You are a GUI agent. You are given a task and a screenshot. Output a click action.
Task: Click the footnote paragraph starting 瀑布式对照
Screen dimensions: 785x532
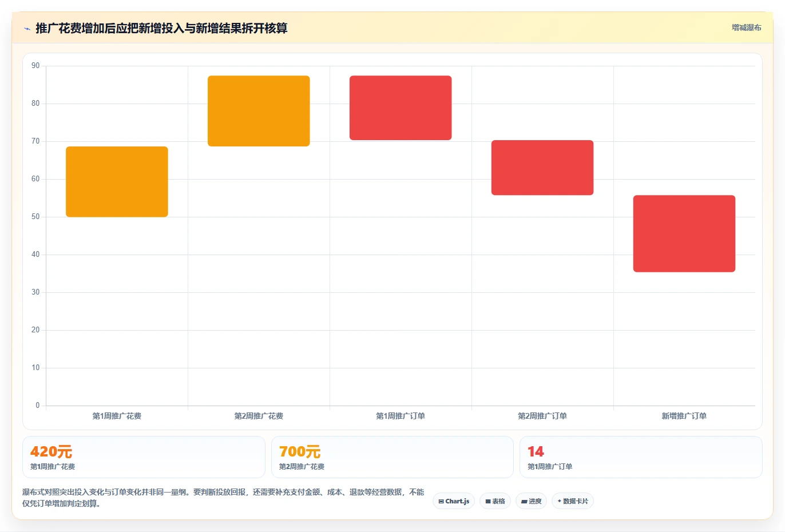point(223,498)
